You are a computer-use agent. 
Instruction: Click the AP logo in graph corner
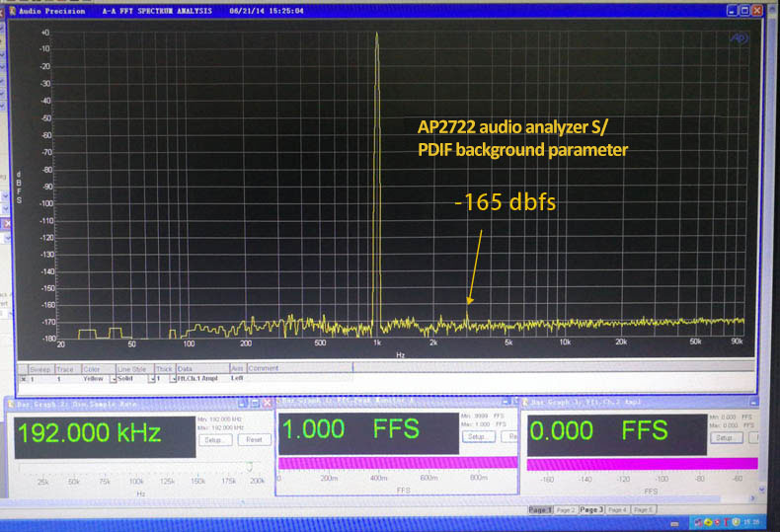pos(737,38)
